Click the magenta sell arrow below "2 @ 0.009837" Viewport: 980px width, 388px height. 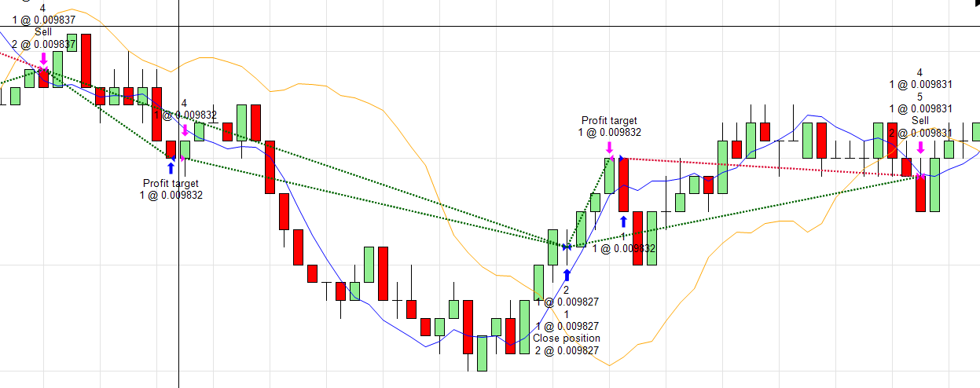tap(43, 59)
